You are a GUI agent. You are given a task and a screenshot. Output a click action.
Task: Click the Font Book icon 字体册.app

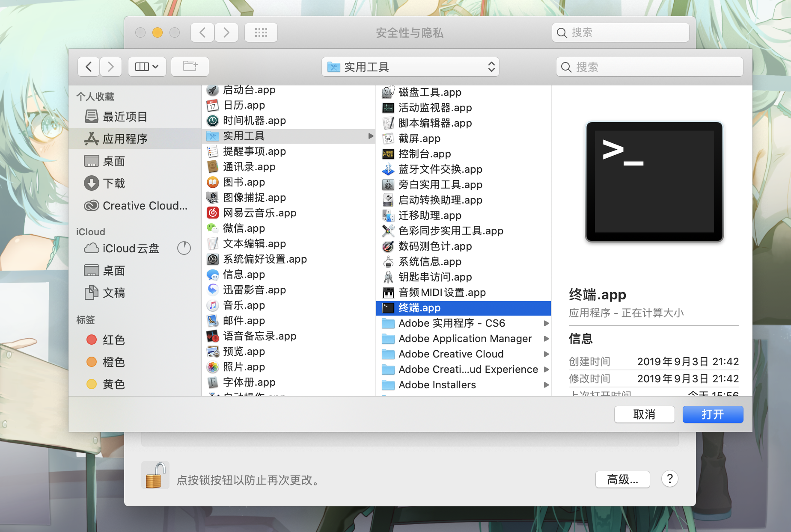tap(213, 382)
